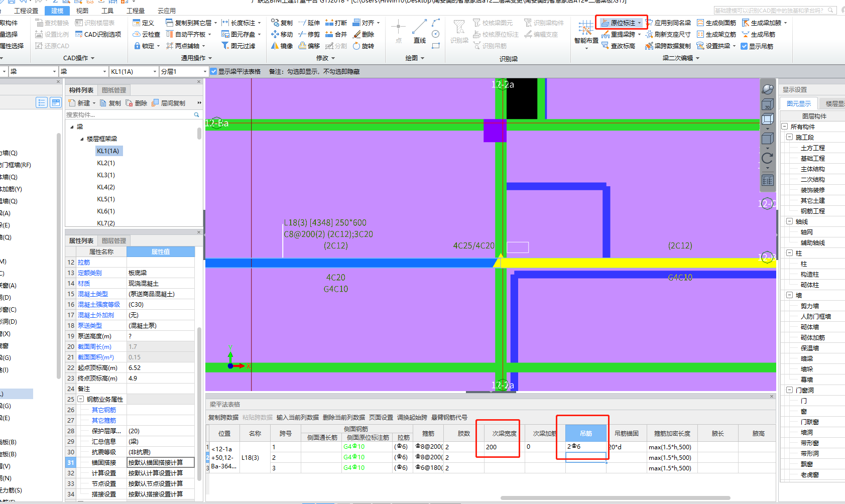Click 应用到同名梁 tool
This screenshot has height=504, width=845.
(x=668, y=23)
